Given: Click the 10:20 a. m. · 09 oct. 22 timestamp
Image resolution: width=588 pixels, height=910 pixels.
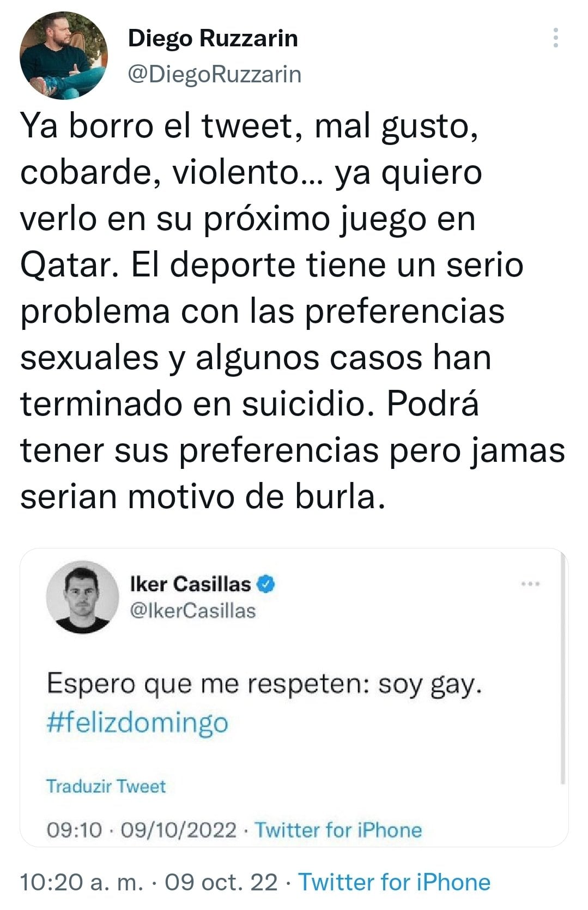Looking at the screenshot, I should [148, 882].
